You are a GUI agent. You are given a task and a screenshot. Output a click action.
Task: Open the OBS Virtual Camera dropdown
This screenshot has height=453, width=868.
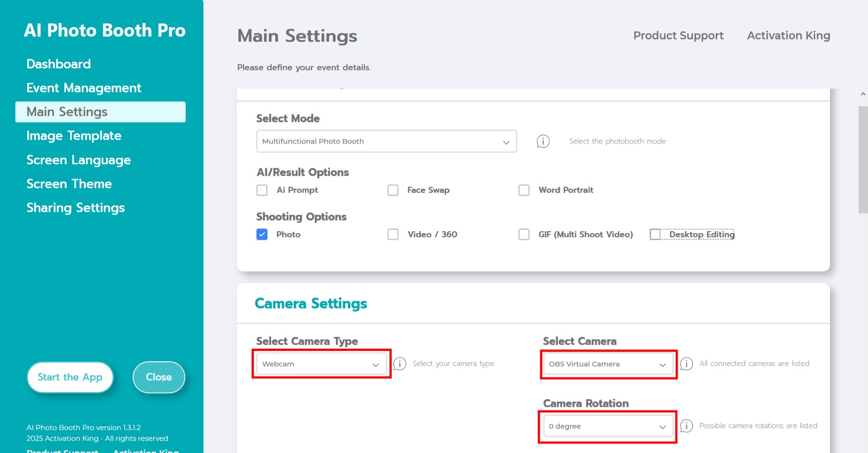click(x=608, y=364)
